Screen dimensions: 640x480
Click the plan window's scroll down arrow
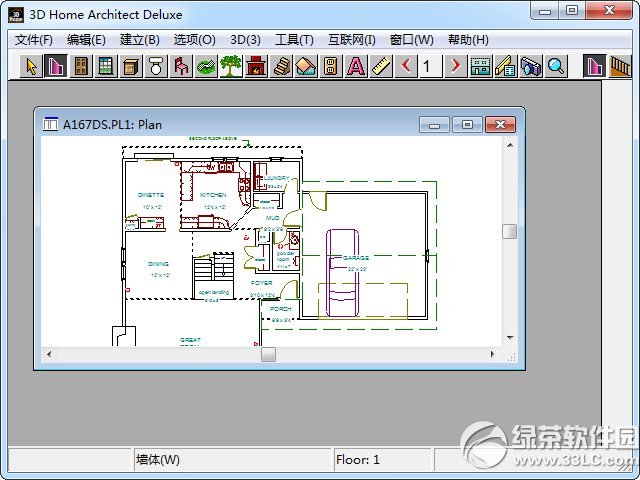click(510, 338)
